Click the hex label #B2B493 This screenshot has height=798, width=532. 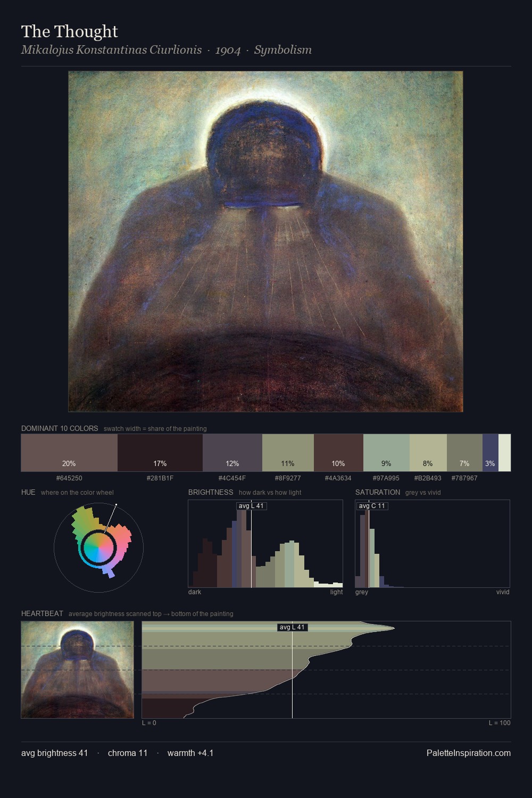[428, 478]
